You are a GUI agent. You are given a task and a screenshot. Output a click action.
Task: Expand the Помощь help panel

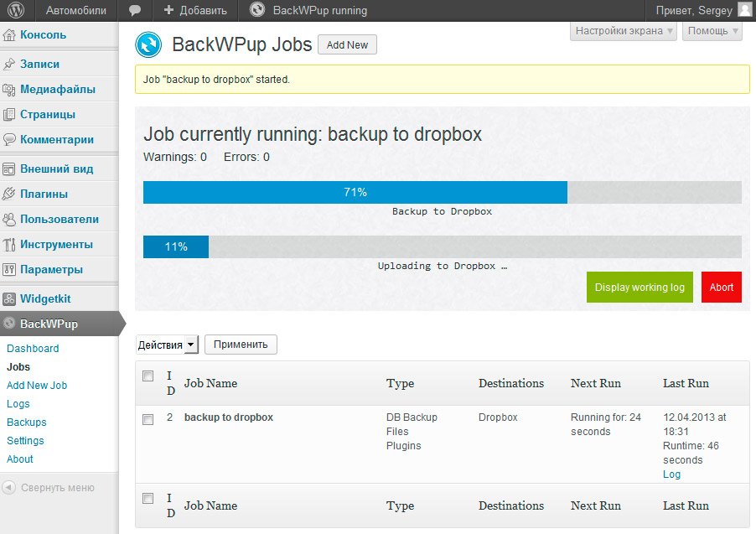pos(712,31)
